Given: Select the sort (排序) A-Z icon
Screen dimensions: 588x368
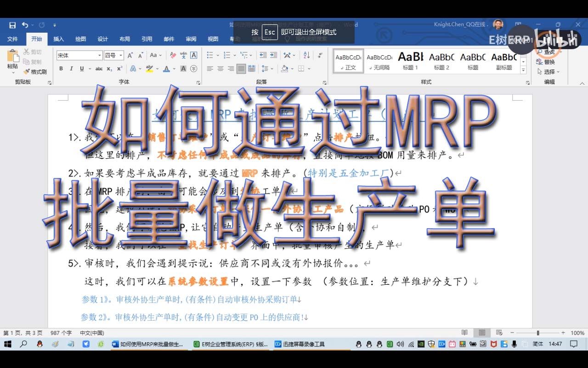Looking at the screenshot, I should [307, 54].
